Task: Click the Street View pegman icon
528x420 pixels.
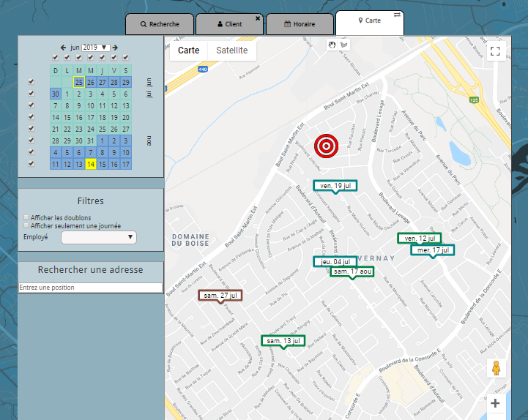Action: coord(496,368)
